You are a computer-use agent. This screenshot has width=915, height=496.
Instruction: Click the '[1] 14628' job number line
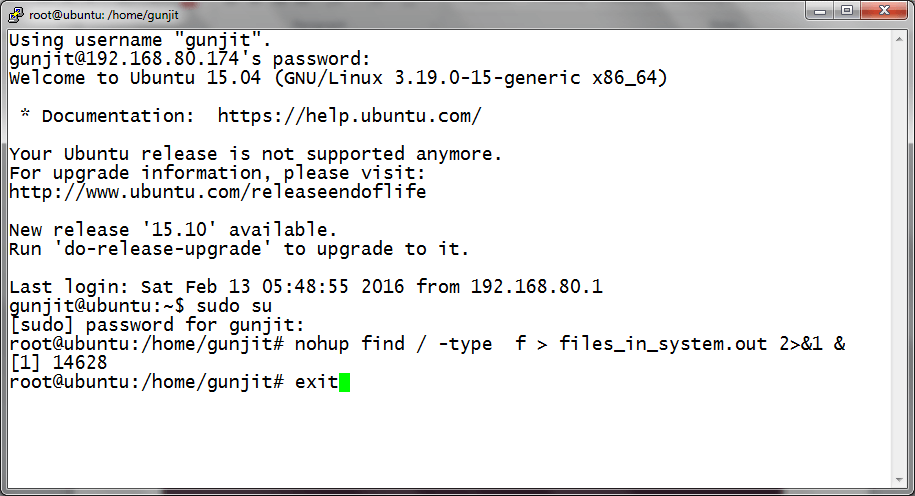58,363
